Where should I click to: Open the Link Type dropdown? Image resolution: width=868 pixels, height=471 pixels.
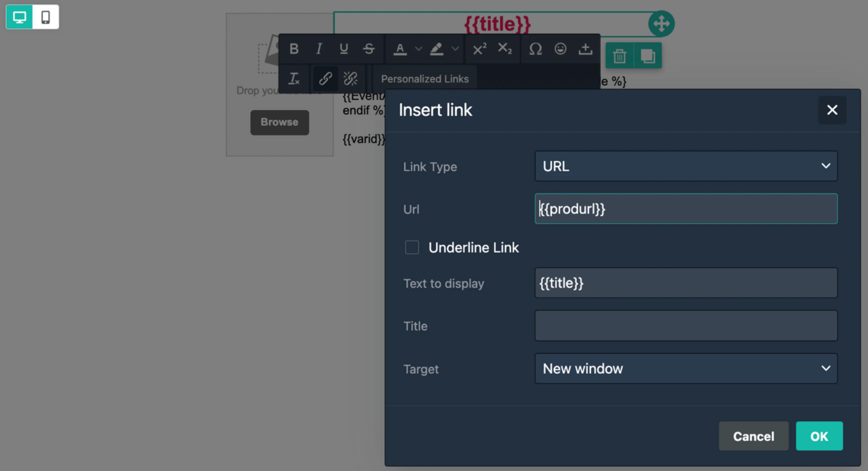pos(685,166)
